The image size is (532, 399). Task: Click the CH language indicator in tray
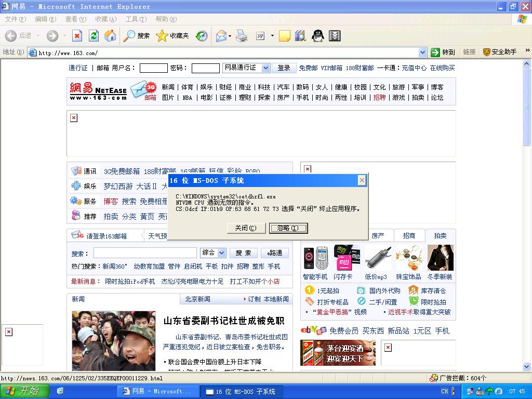445,391
